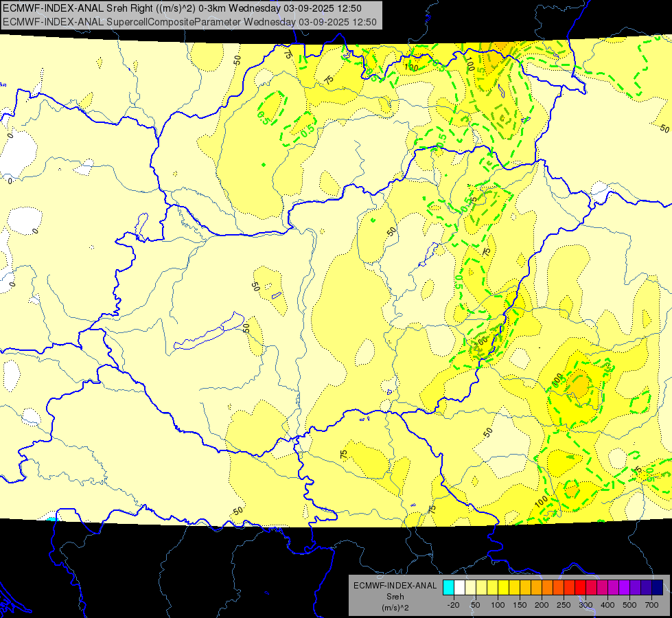Screen dimensions: 672x618
Task: Click ECMWF-INDEX-ANAL text in the legend box
Action: pos(395,586)
